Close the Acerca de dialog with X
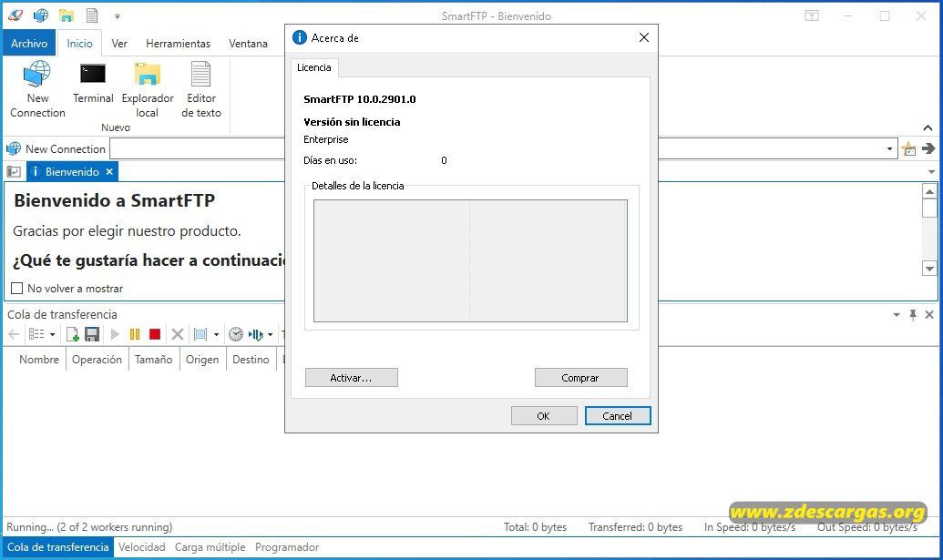The image size is (943, 560). click(x=644, y=37)
